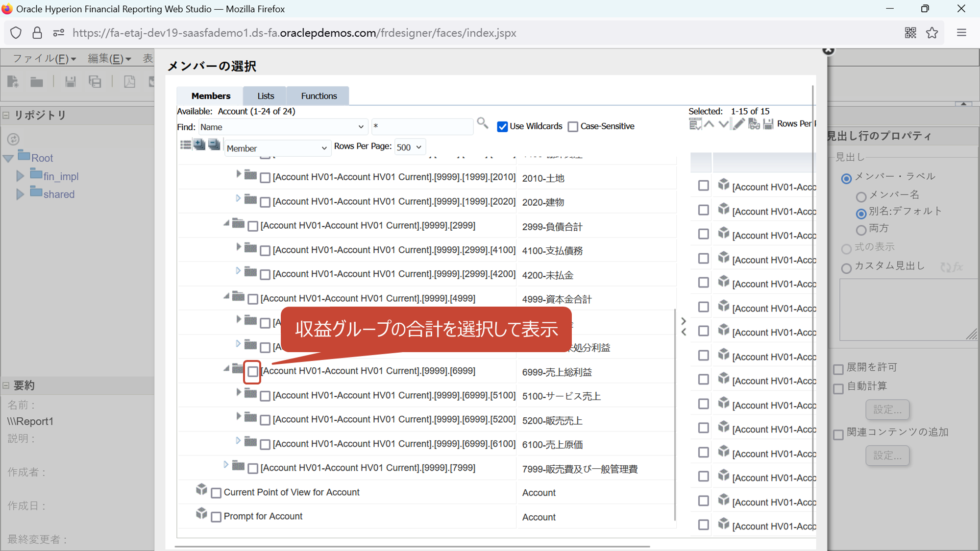980x551 pixels.
Task: Click right arrow to add member to selection
Action: (x=683, y=321)
